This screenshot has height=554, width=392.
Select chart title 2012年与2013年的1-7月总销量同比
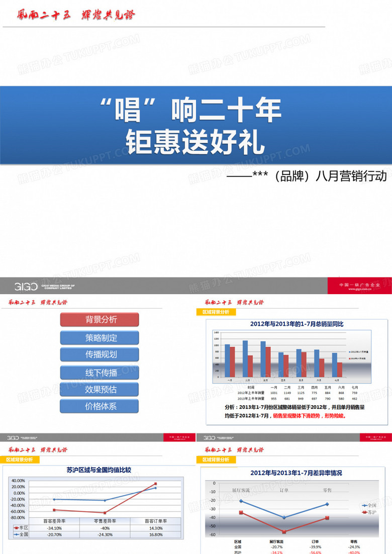pyautogui.click(x=297, y=324)
